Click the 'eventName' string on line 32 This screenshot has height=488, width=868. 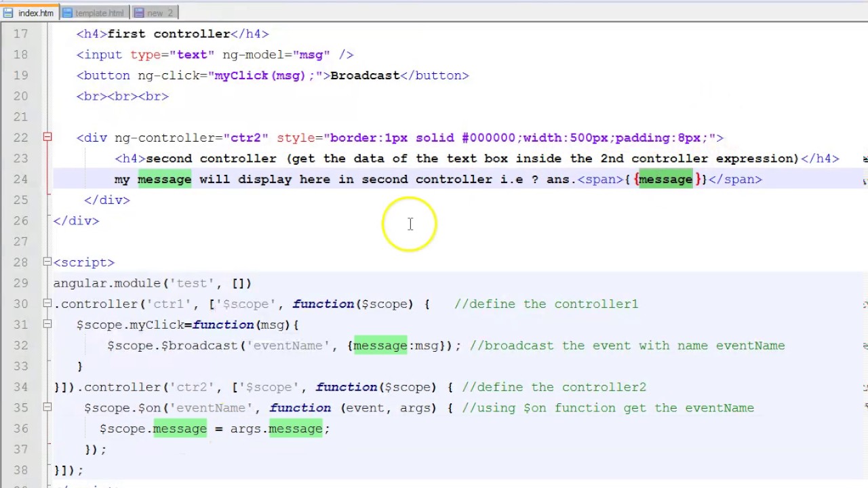[288, 346]
